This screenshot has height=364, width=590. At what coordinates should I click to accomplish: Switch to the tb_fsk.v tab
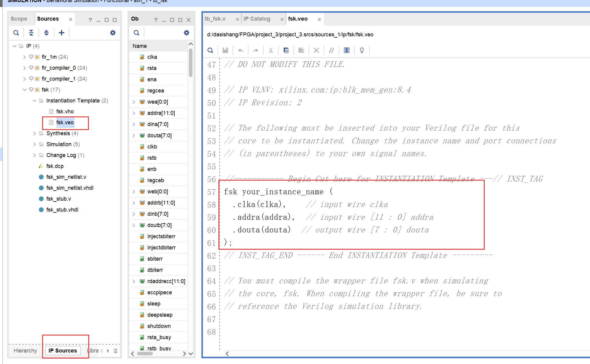coord(215,19)
